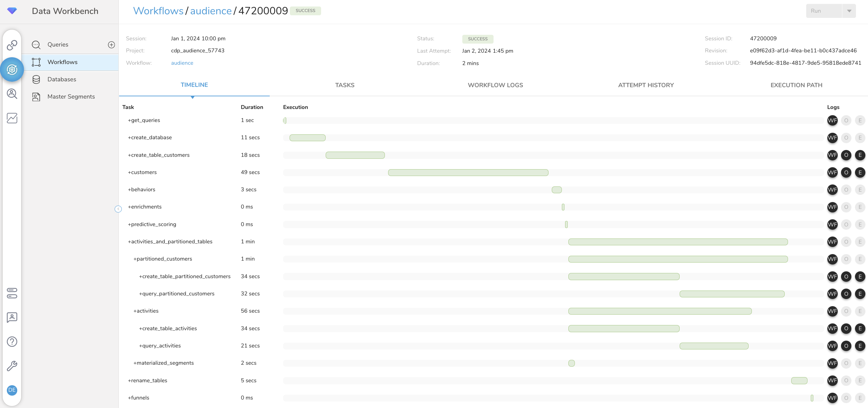Screen dimensions: 868x408
Task: Open Master Segments in sidebar
Action: pos(71,97)
